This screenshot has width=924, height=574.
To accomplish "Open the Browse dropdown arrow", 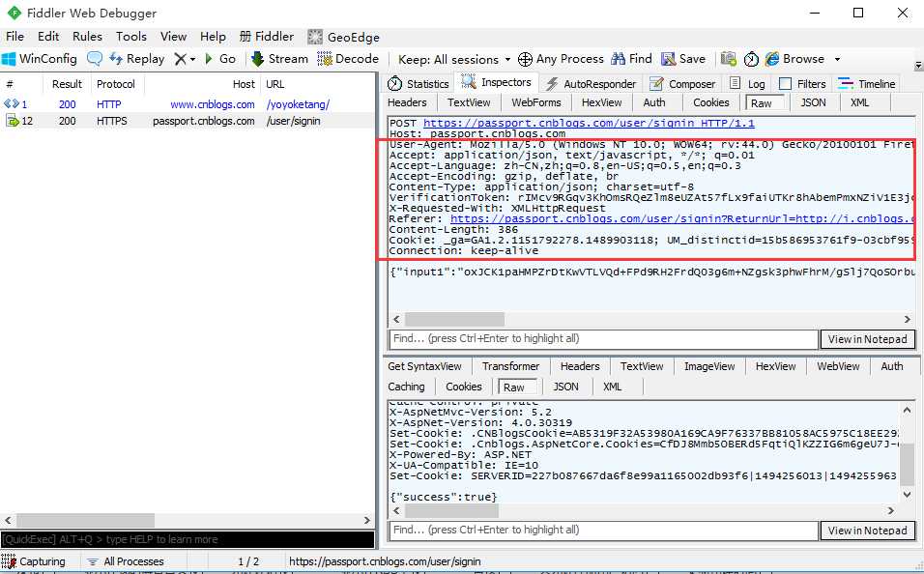I will tap(837, 60).
